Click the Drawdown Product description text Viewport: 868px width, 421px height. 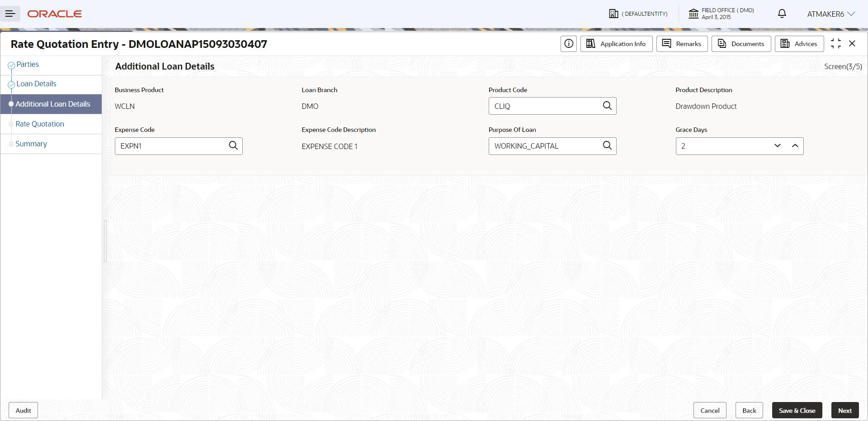click(x=706, y=107)
